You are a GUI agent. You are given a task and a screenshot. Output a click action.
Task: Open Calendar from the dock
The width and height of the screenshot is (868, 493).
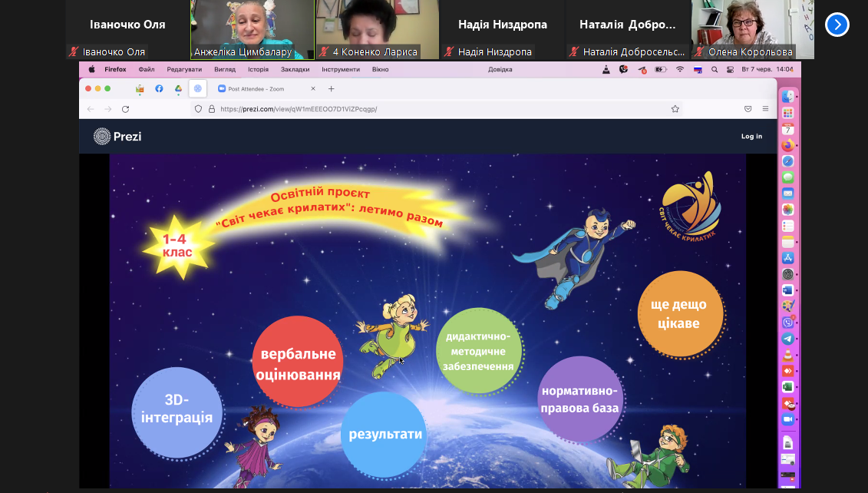(787, 129)
